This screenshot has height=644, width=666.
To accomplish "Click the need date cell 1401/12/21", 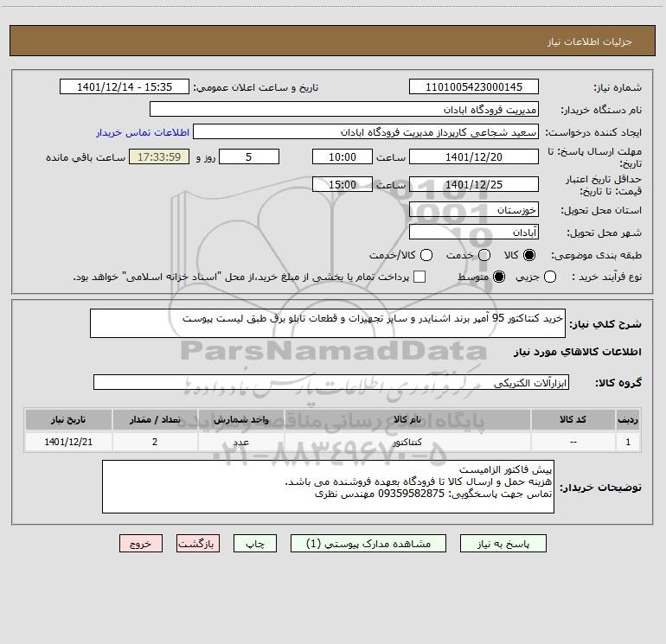I will [68, 442].
